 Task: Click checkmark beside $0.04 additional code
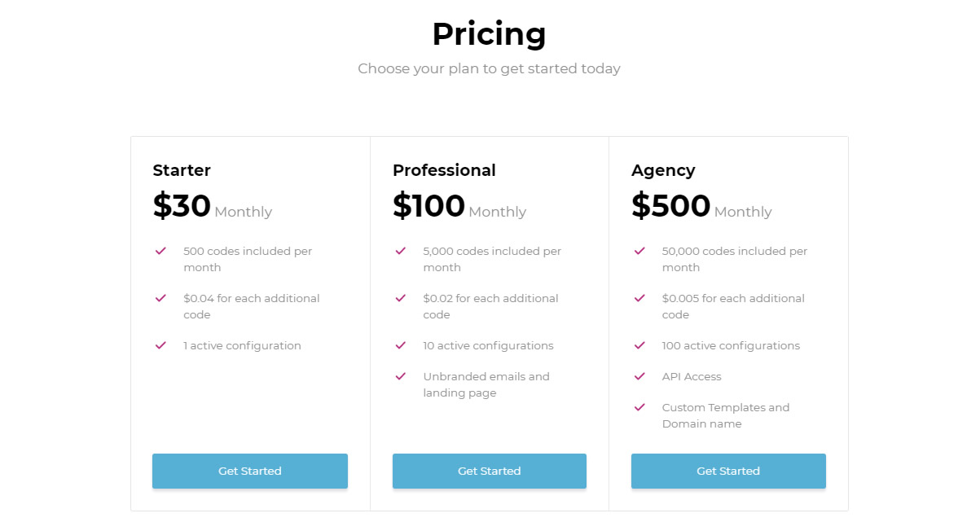[160, 298]
